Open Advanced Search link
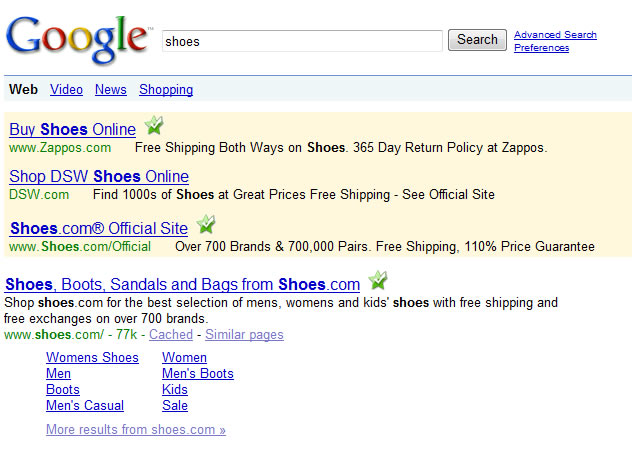632x450 pixels. pos(555,35)
